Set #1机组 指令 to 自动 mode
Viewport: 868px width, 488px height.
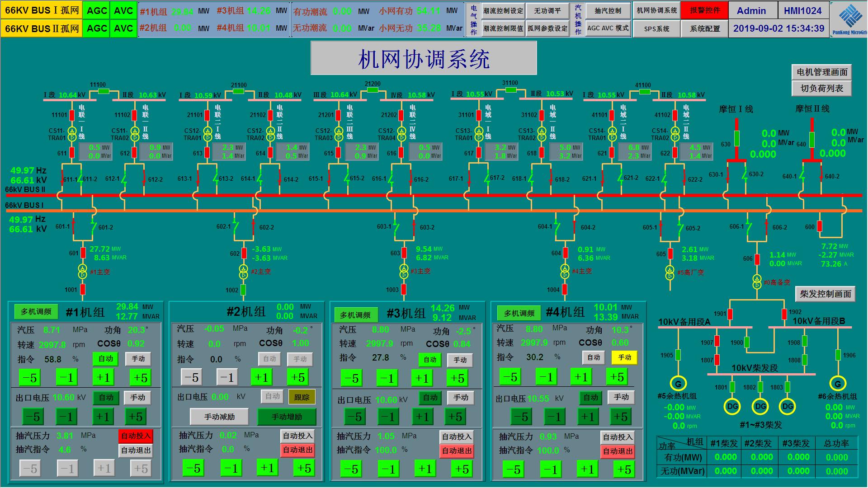(x=105, y=359)
